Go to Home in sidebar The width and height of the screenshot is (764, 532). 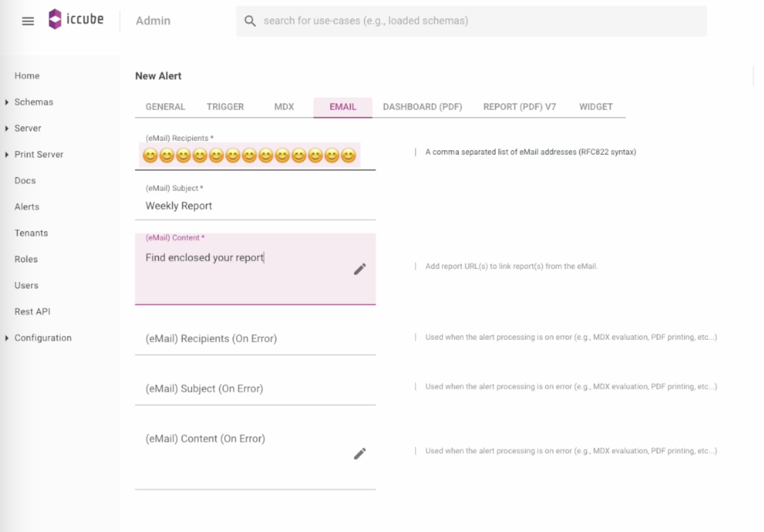[27, 76]
